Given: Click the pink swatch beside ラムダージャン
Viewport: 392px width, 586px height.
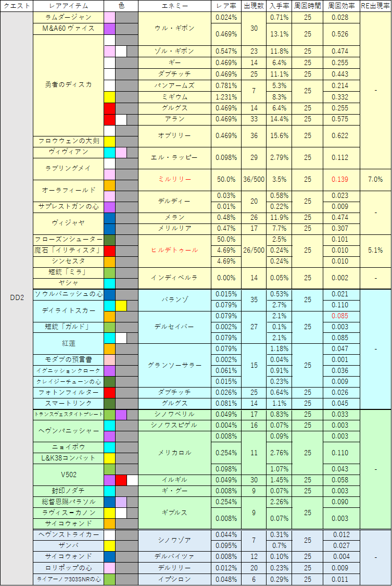Looking at the screenshot, I should 109,18.
